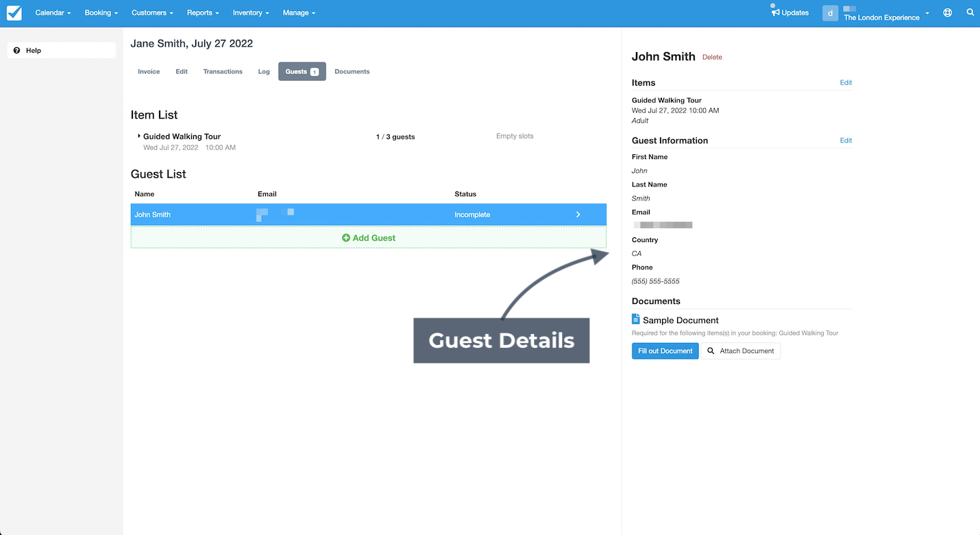This screenshot has width=980, height=535.
Task: Open the Manage dropdown menu
Action: (x=299, y=12)
